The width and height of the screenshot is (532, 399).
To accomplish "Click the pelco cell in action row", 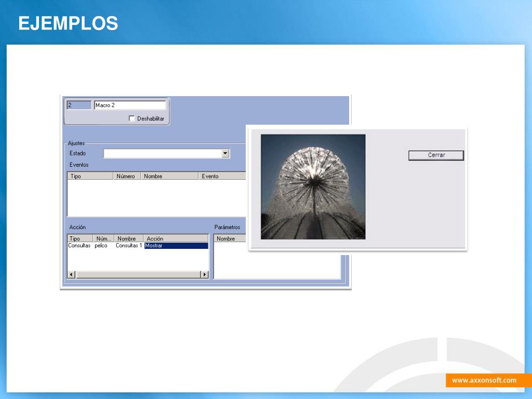I will tap(101, 246).
